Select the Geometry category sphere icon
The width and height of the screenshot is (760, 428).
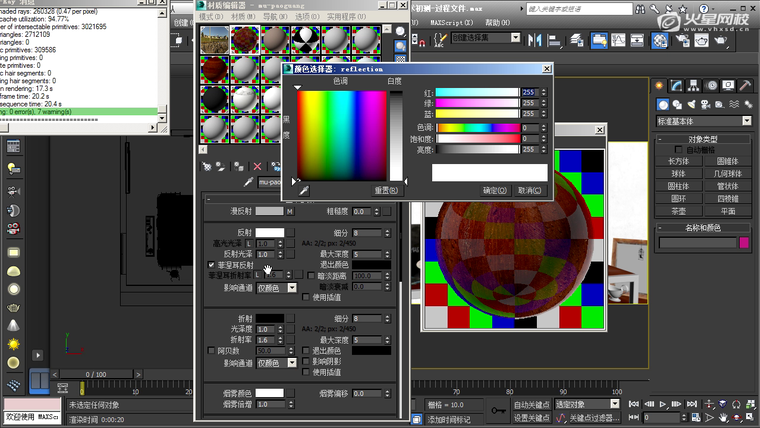pos(664,105)
